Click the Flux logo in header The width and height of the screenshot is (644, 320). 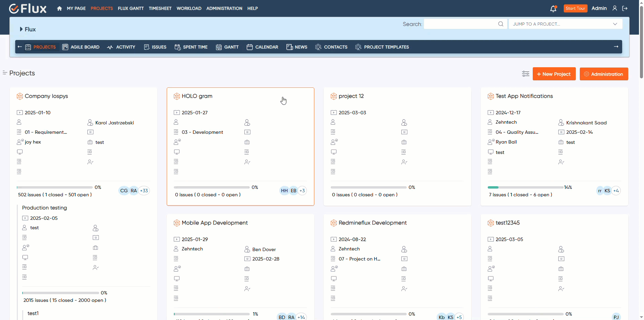coord(28,8)
